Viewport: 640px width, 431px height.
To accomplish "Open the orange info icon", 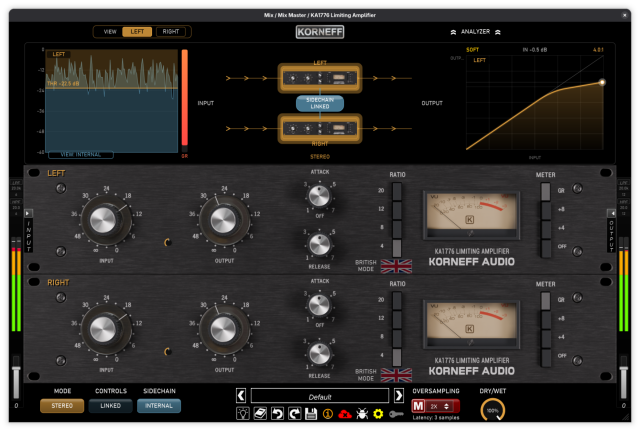I will pos(328,414).
